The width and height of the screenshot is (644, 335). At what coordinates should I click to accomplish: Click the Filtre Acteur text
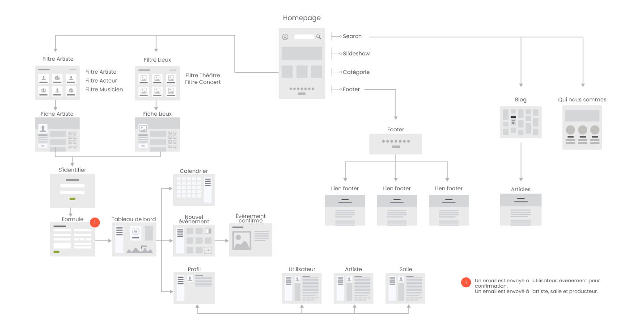click(x=101, y=80)
